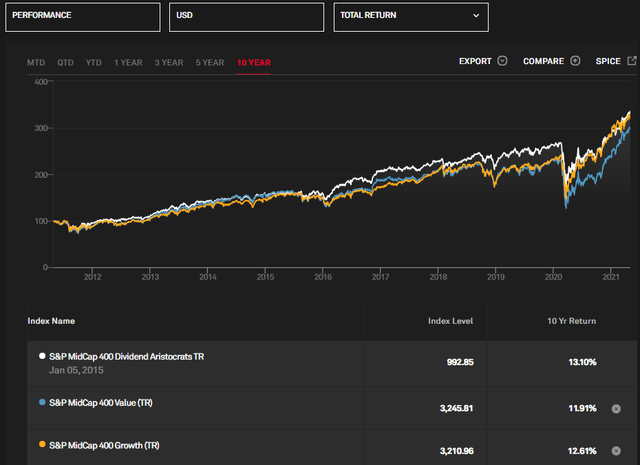The height and width of the screenshot is (465, 640).
Task: Add an index using the Compare plus icon
Action: point(575,61)
